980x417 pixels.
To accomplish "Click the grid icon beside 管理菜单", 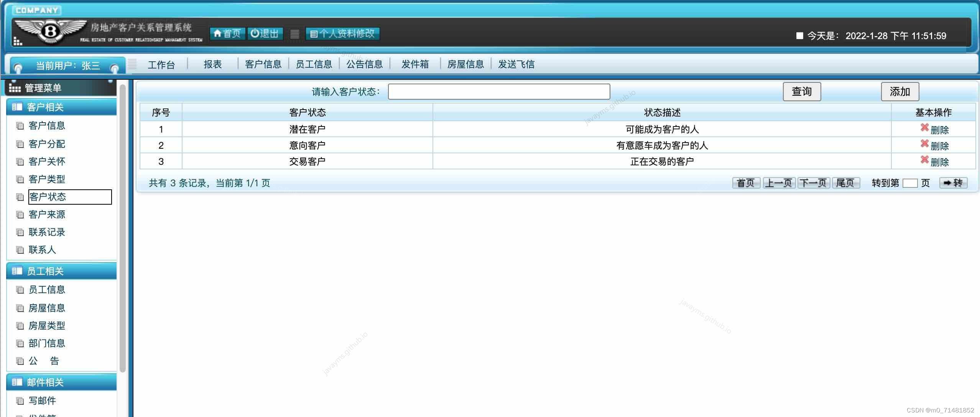I will click(15, 87).
